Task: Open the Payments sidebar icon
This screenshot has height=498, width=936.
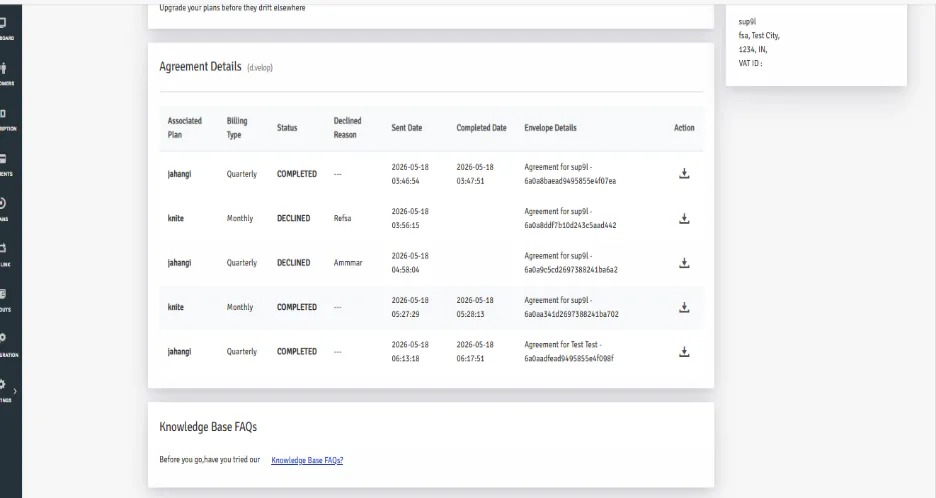Action: tap(3, 159)
